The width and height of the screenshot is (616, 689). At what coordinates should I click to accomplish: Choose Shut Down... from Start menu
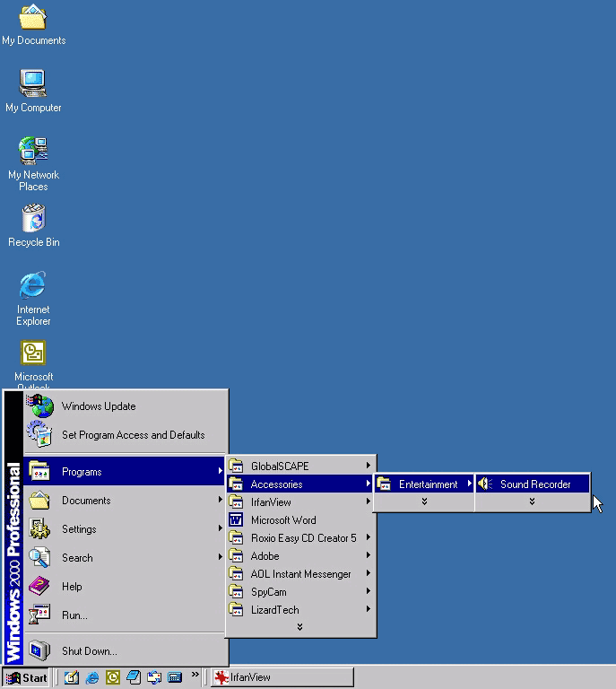pyautogui.click(x=126, y=650)
